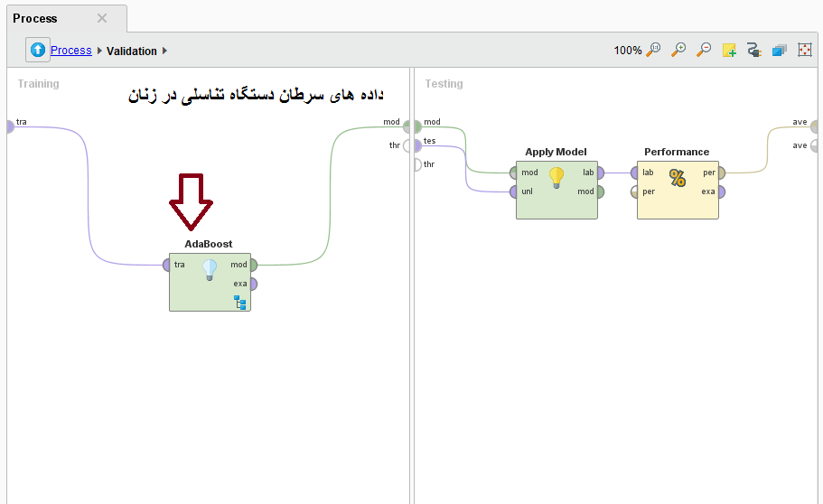
Task: Reset zoom to 1:1 magnifier
Action: [x=653, y=51]
